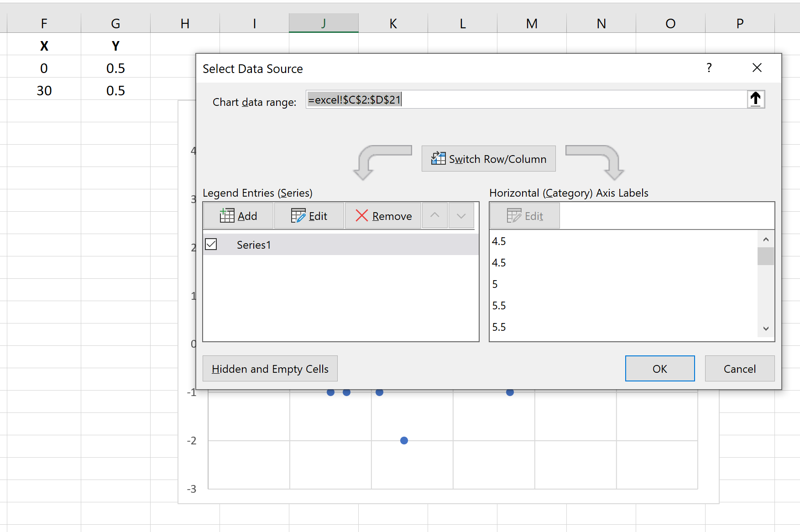Click the Switch Row/Column icon
800x532 pixels.
438,158
